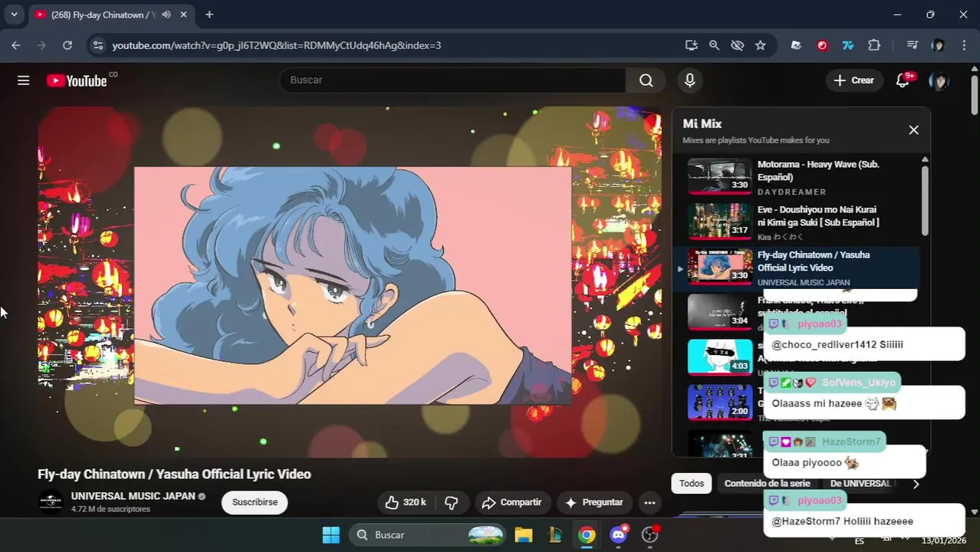980x552 pixels.
Task: Click the SofVens_Ukiyo chat username
Action: (858, 383)
